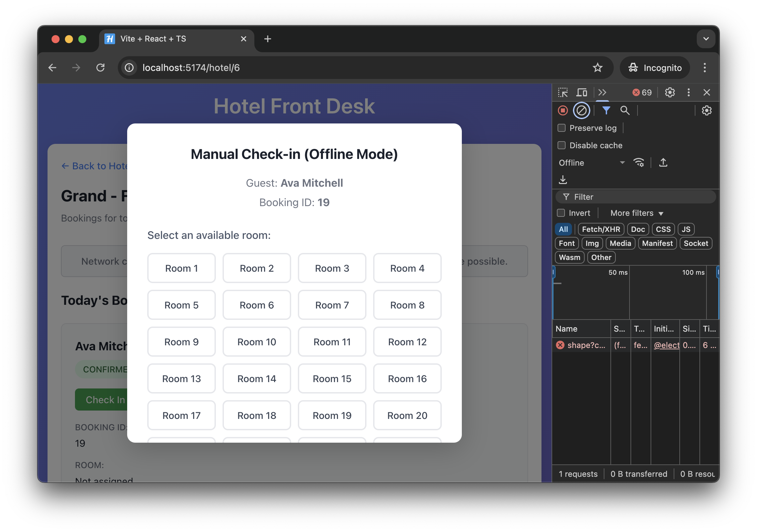Expand the More filters dropdown
Image resolution: width=757 pixels, height=532 pixels.
(635, 213)
